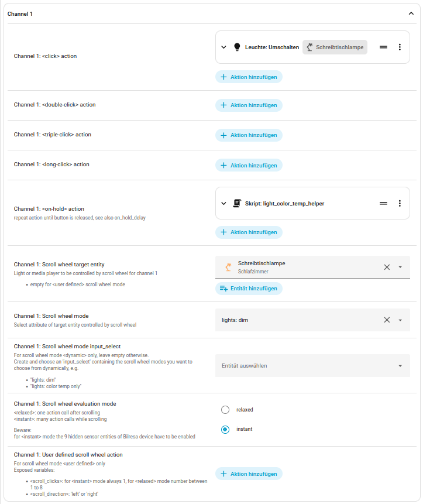Image resolution: width=423 pixels, height=504 pixels.
Task: Expand the Skript light_color_temp_helper action row
Action: point(223,204)
